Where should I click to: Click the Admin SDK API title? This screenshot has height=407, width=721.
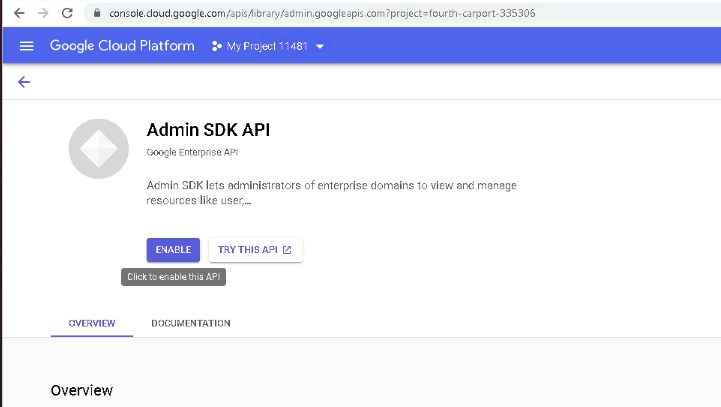point(208,130)
